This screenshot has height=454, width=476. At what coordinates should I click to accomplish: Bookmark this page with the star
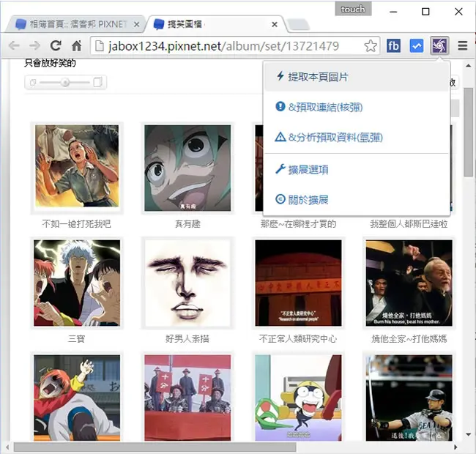(371, 46)
